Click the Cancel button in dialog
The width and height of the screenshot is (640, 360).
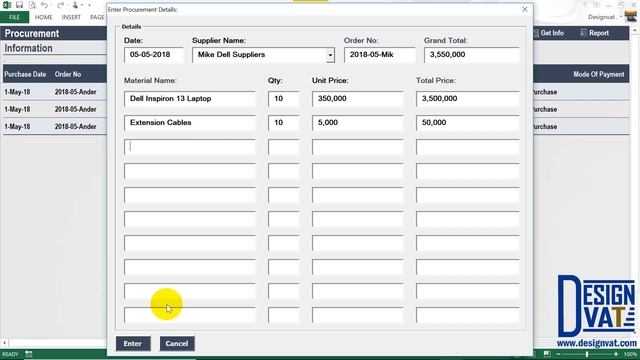pyautogui.click(x=177, y=344)
